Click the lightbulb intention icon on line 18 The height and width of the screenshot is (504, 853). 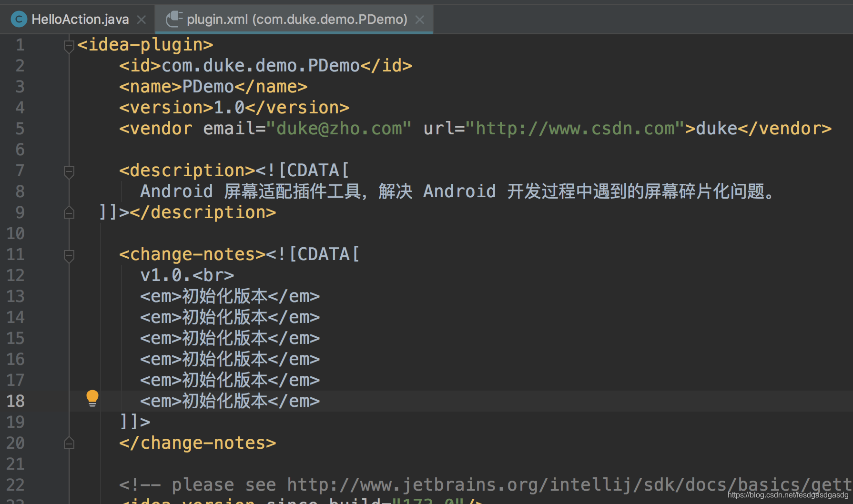pyautogui.click(x=92, y=397)
